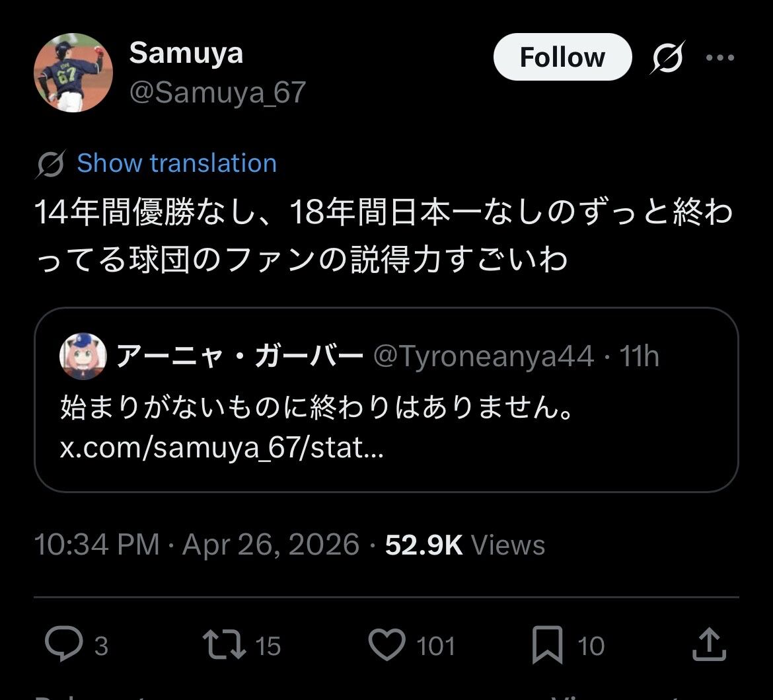Image resolution: width=773 pixels, height=700 pixels.
Task: Open Samuya's profile picture
Action: tap(73, 73)
